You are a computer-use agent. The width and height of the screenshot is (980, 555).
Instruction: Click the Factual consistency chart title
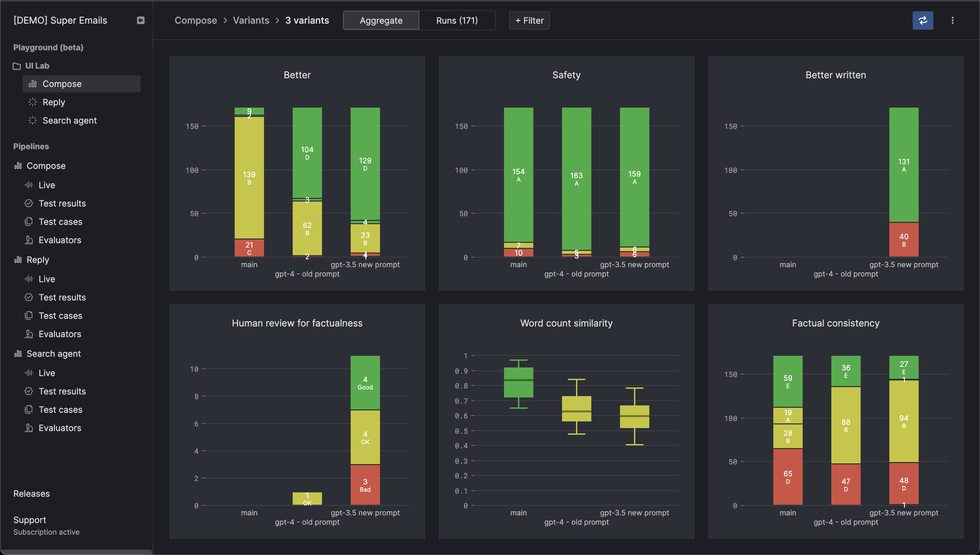click(835, 323)
